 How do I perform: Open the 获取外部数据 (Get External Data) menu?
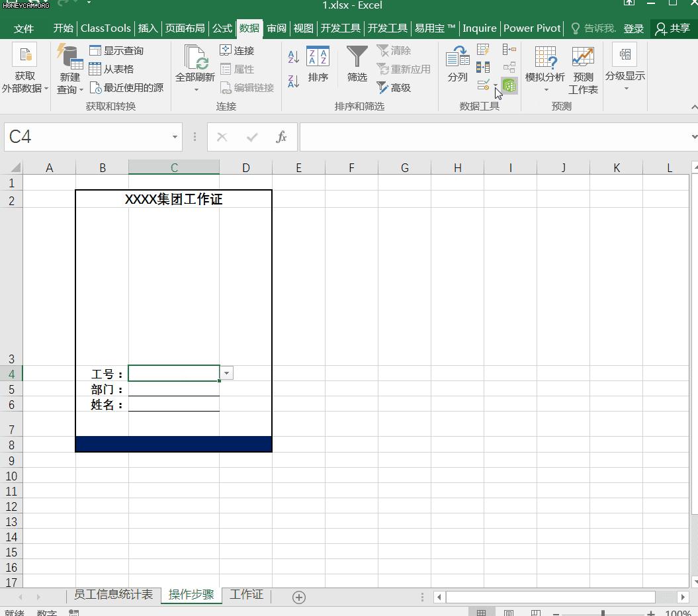click(25, 69)
